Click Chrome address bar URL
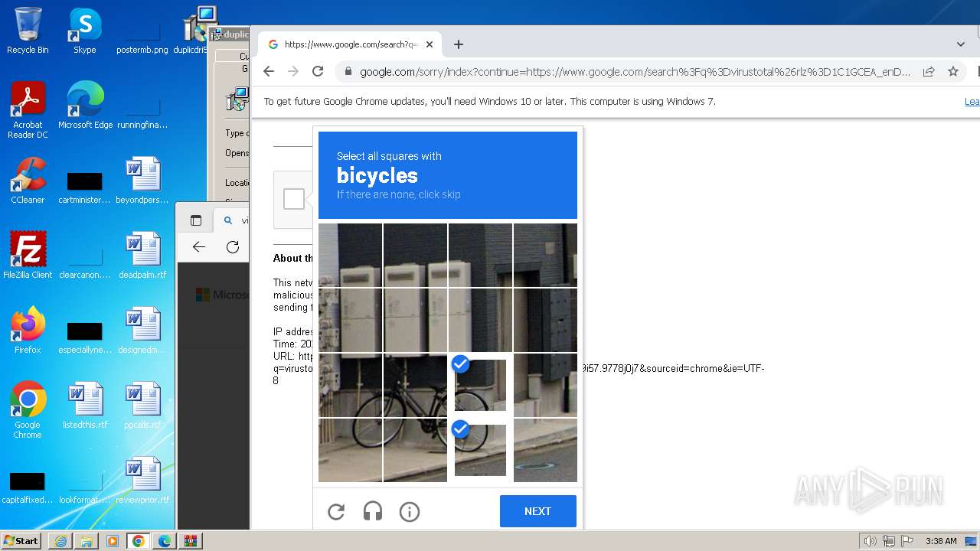The width and height of the screenshot is (980, 551). click(635, 71)
